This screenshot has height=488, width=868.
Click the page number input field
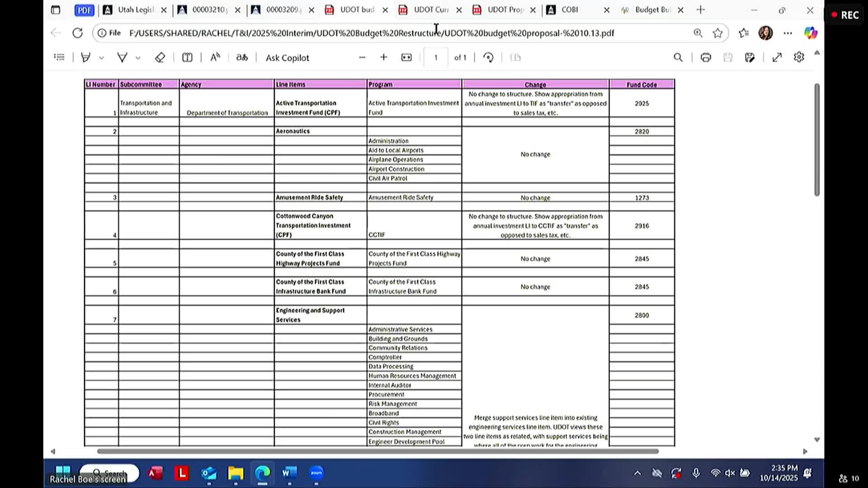(x=436, y=57)
